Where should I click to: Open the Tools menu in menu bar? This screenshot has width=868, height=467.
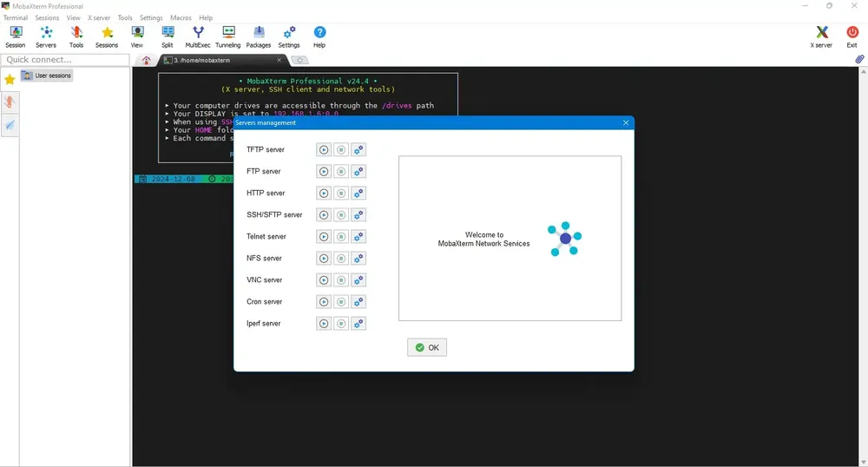[x=125, y=17]
